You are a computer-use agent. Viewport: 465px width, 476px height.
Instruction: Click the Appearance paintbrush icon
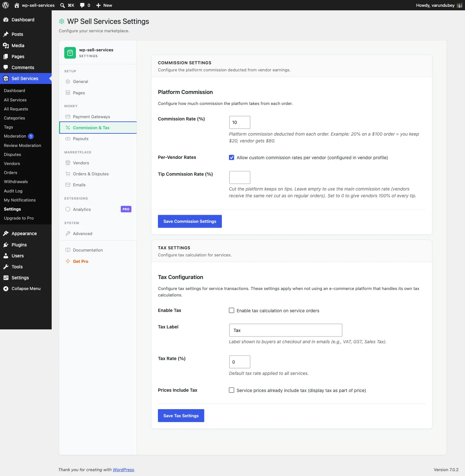6,233
